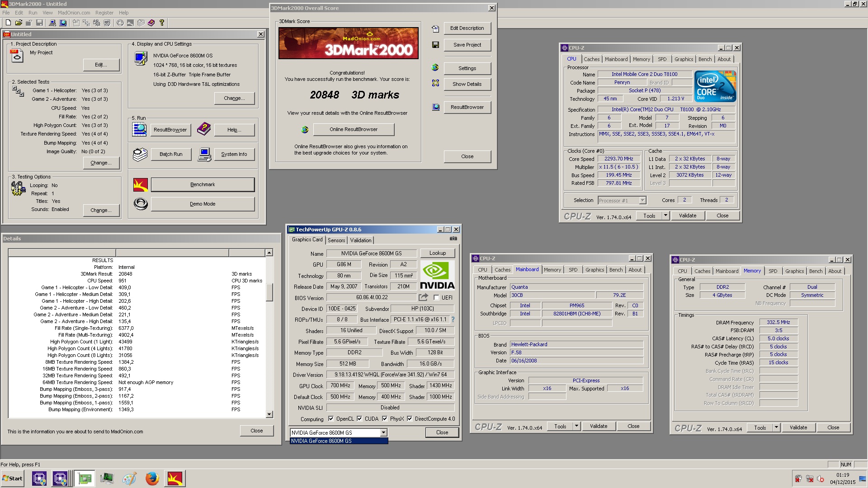Viewport: 868px width, 488px height.
Task: Click the Edit Description icon in Overall Score dialog
Action: 435,28
